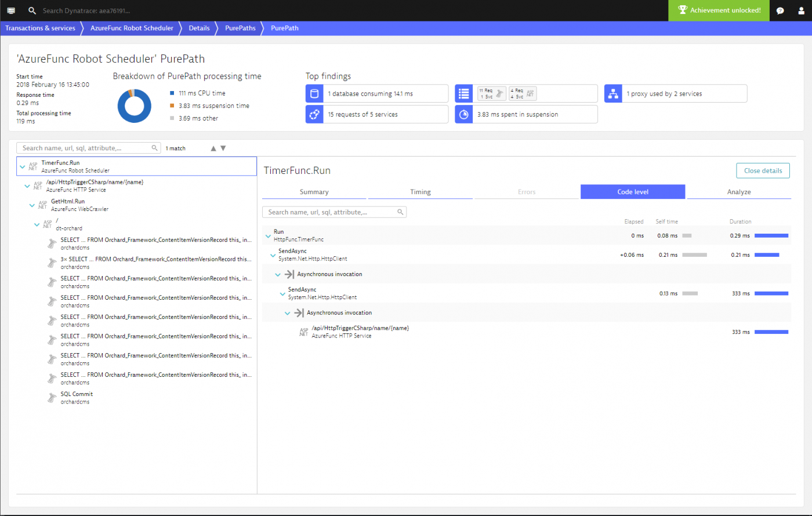Click the database icon in Top findings
812x516 pixels.
tap(314, 93)
